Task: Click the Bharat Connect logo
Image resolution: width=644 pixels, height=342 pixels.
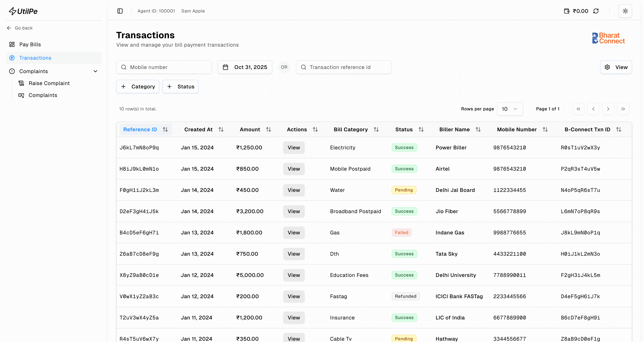Action: tap(608, 38)
